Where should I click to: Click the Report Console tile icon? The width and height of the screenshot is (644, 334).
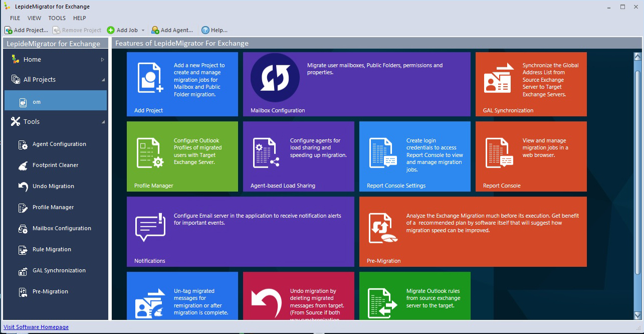[x=499, y=153]
